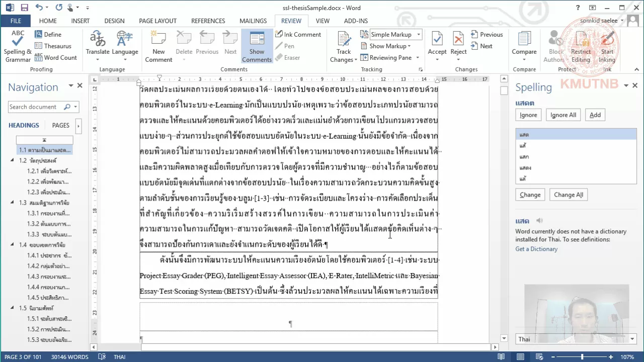Open Restrict Editing pane
The image size is (644, 362).
[581, 46]
